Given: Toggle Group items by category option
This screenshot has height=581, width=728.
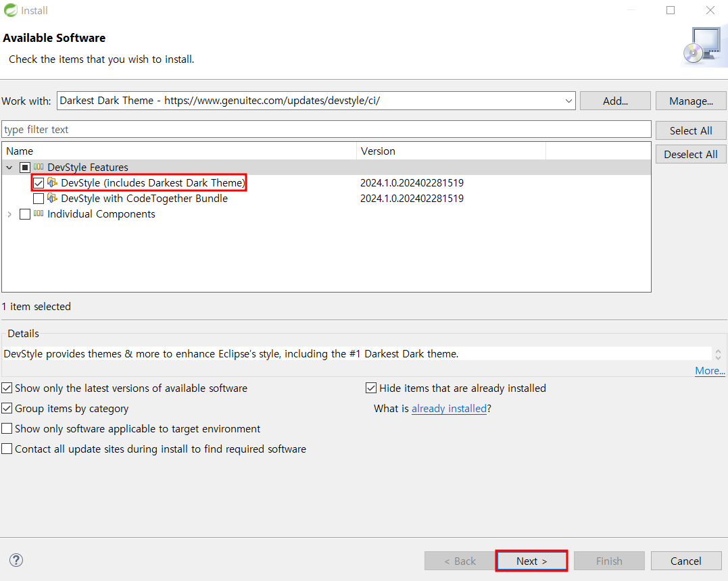Looking at the screenshot, I should point(7,408).
